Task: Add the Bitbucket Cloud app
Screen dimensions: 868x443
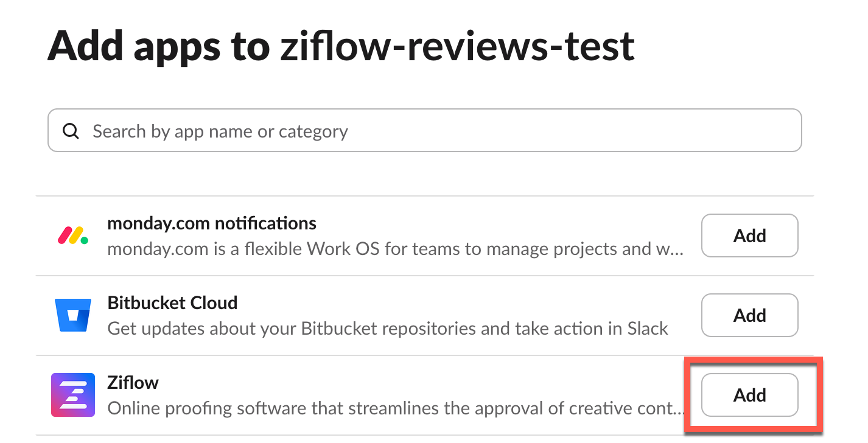Action: [x=749, y=315]
